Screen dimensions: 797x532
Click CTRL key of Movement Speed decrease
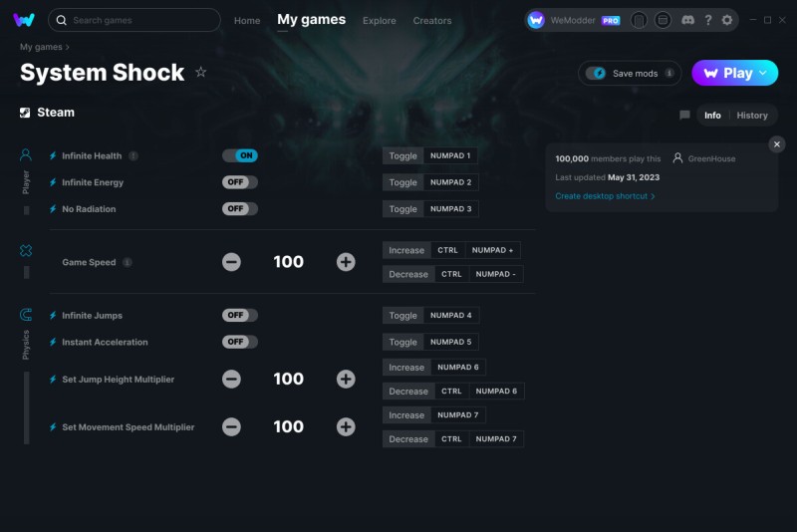click(x=451, y=438)
